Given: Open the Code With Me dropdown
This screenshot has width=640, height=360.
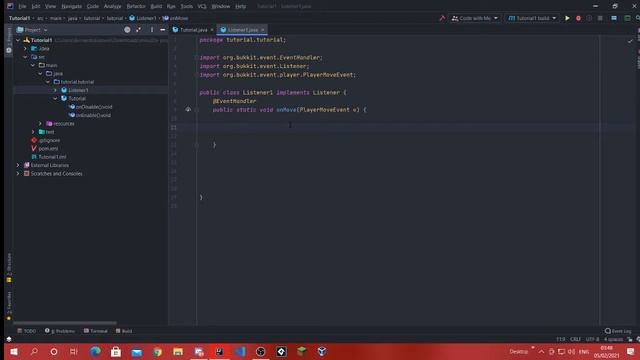Looking at the screenshot, I should click(x=475, y=18).
